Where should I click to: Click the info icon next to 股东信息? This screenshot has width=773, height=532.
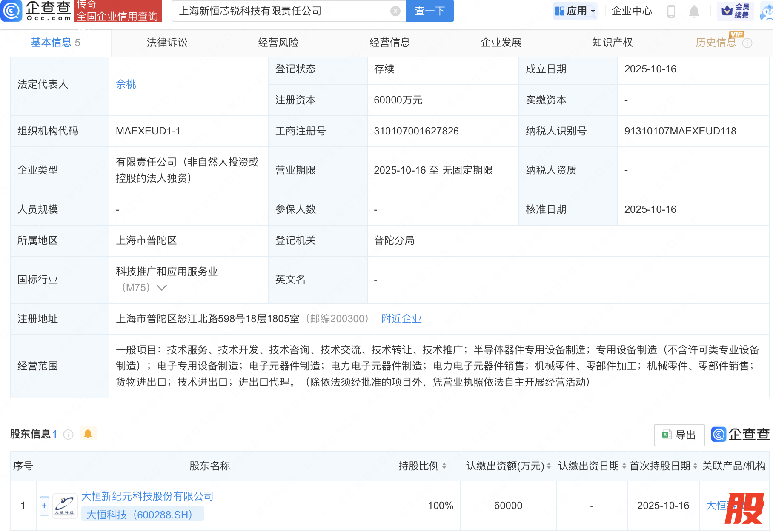(68, 434)
